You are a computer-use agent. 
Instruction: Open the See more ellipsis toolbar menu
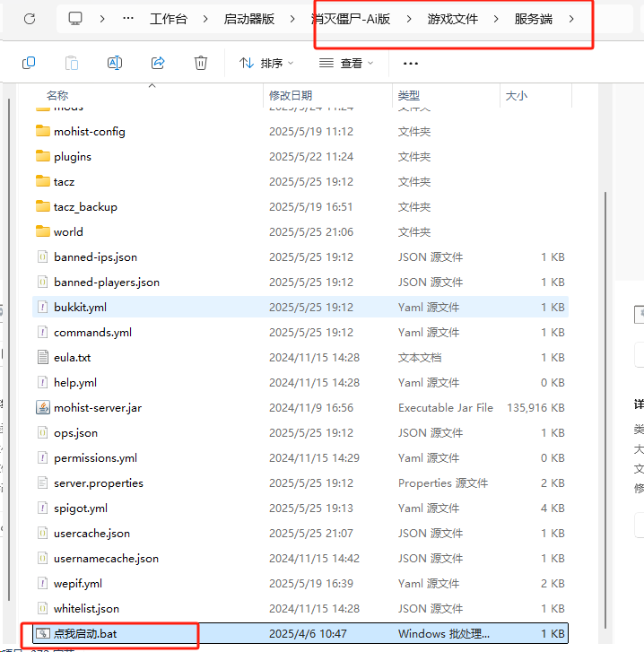(411, 63)
